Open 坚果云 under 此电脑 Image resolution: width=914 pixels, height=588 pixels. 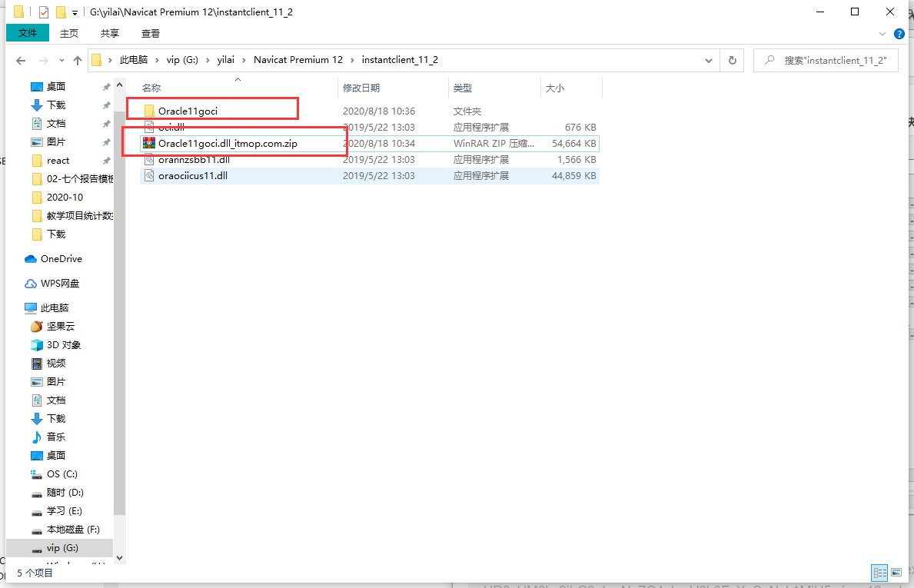pyautogui.click(x=61, y=327)
